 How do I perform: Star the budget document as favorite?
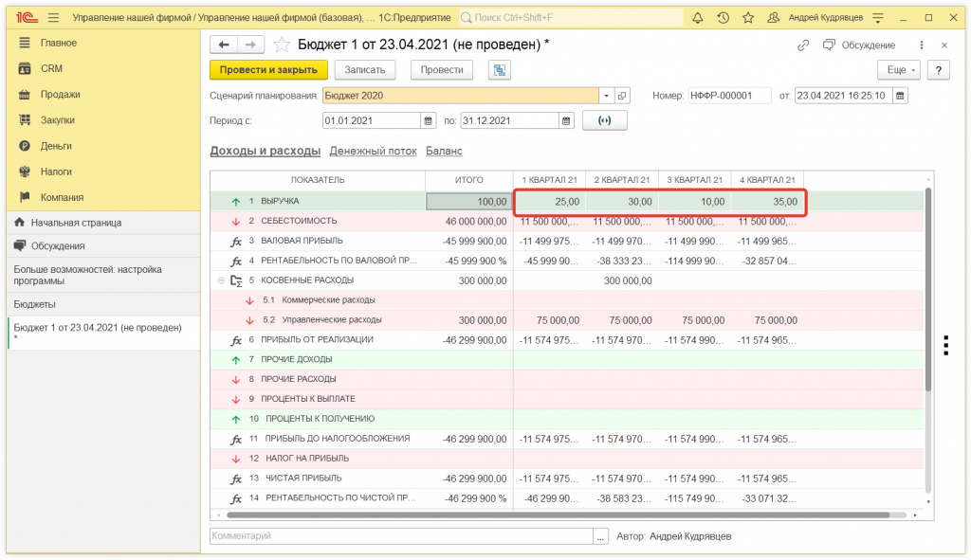[x=282, y=45]
